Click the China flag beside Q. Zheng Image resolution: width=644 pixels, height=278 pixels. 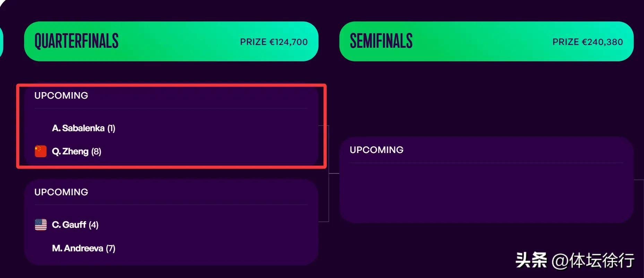tap(41, 151)
